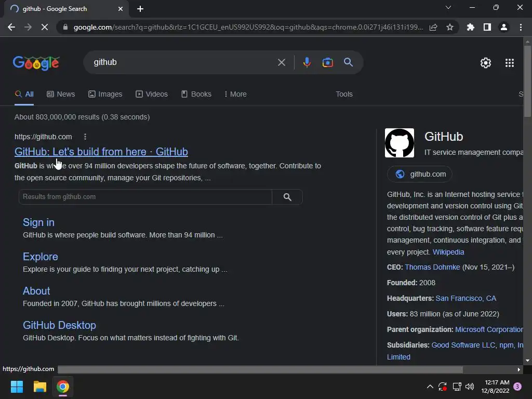
Task: Click the address bar URL
Action: click(248, 27)
